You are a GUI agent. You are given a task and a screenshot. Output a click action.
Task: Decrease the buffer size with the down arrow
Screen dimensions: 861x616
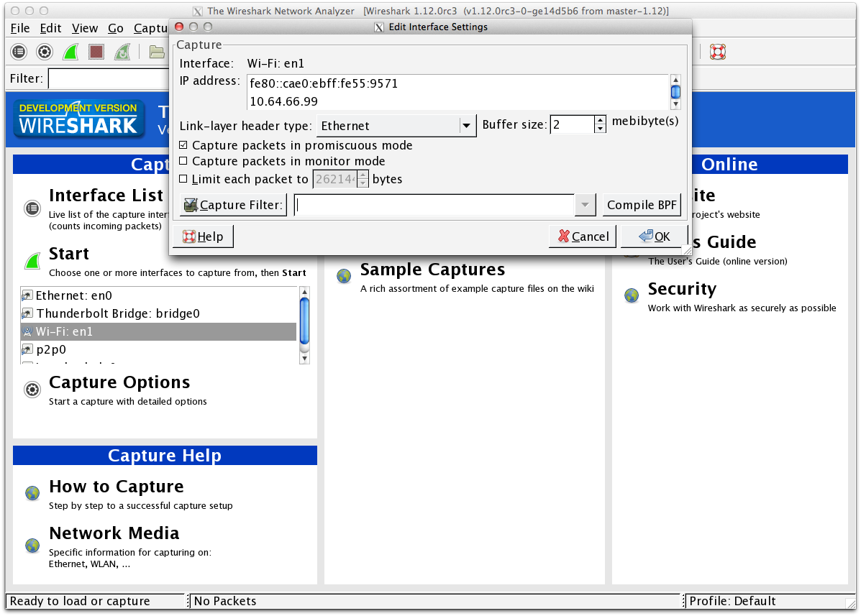coord(600,129)
